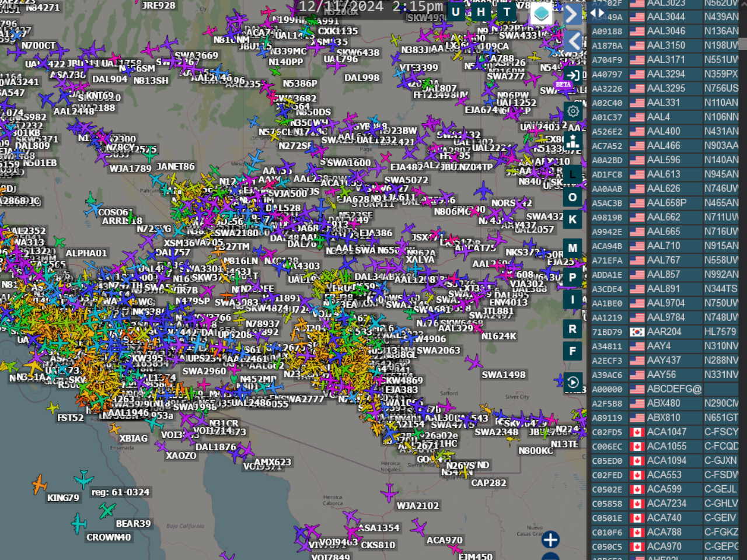This screenshot has height=560, width=747.
Task: Toggle the O label option button
Action: [x=573, y=197]
